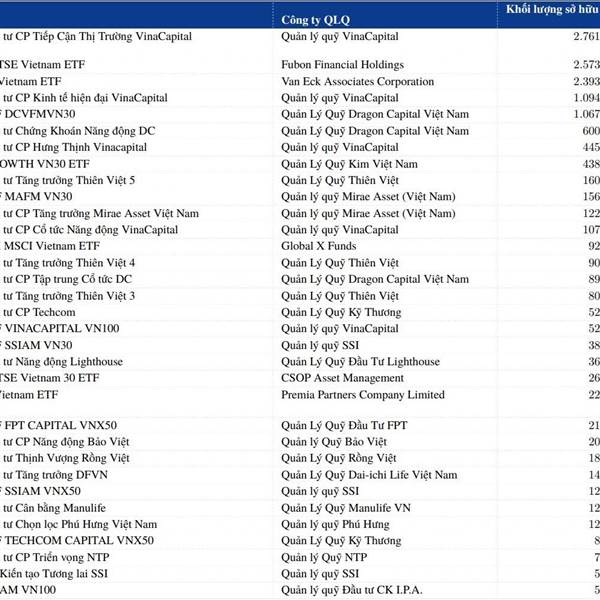Select cell 'Quản lý Quỹ Bảo Việt'

coord(334,442)
